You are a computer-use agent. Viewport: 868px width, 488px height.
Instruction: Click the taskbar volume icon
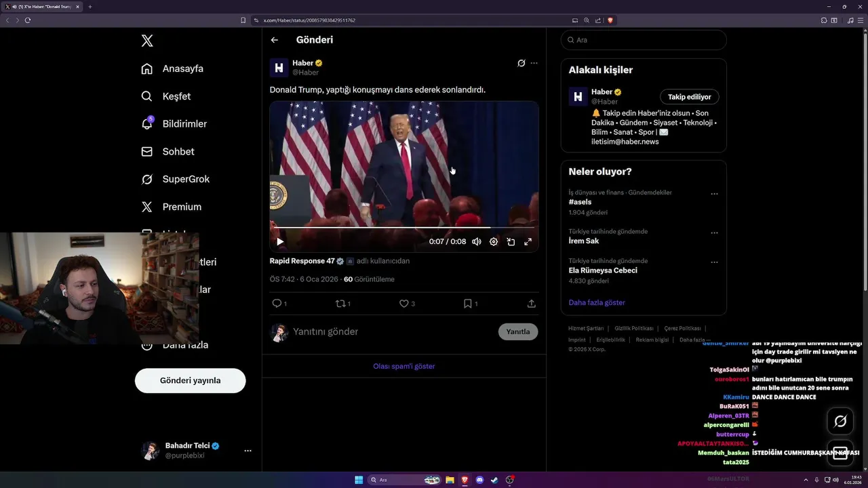point(835,480)
